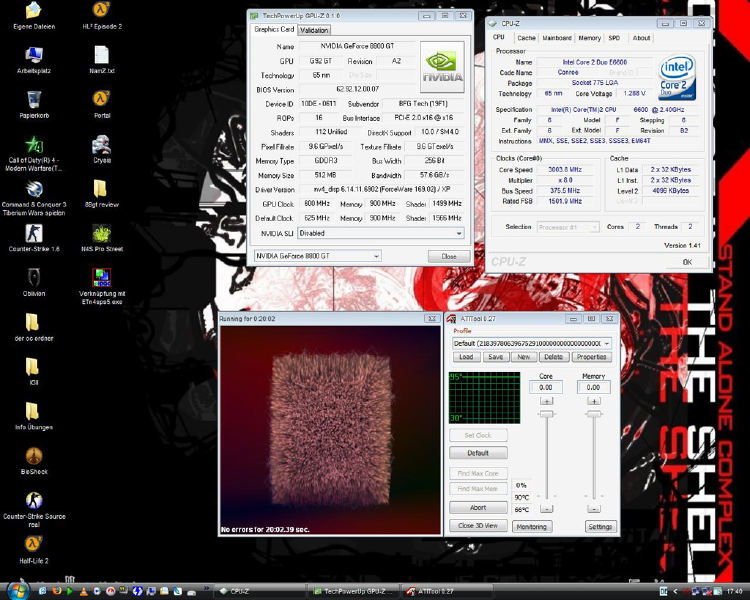Switch to Memory tab in CPU-Z

coord(589,38)
